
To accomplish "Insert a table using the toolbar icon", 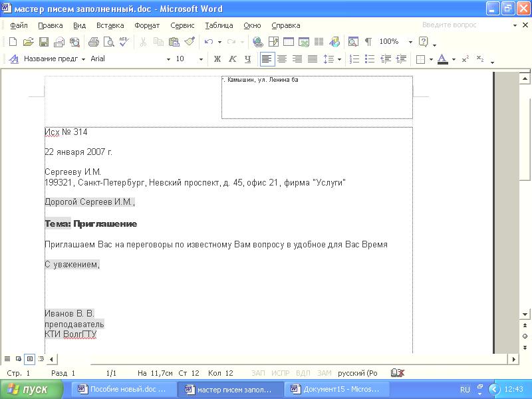I will pos(289,42).
